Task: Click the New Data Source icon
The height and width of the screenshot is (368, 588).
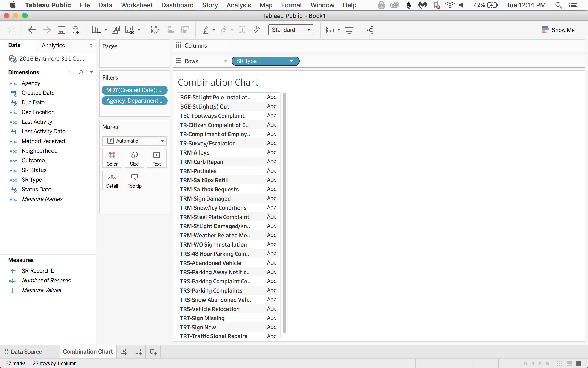Action: click(x=76, y=30)
